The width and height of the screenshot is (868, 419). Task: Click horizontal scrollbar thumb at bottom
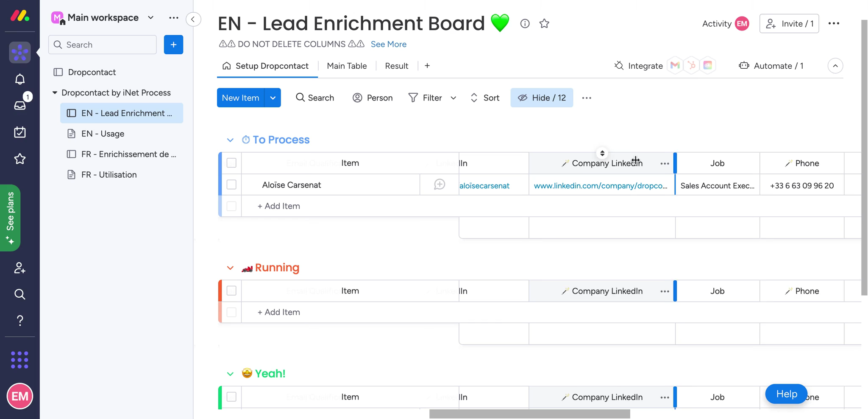530,414
